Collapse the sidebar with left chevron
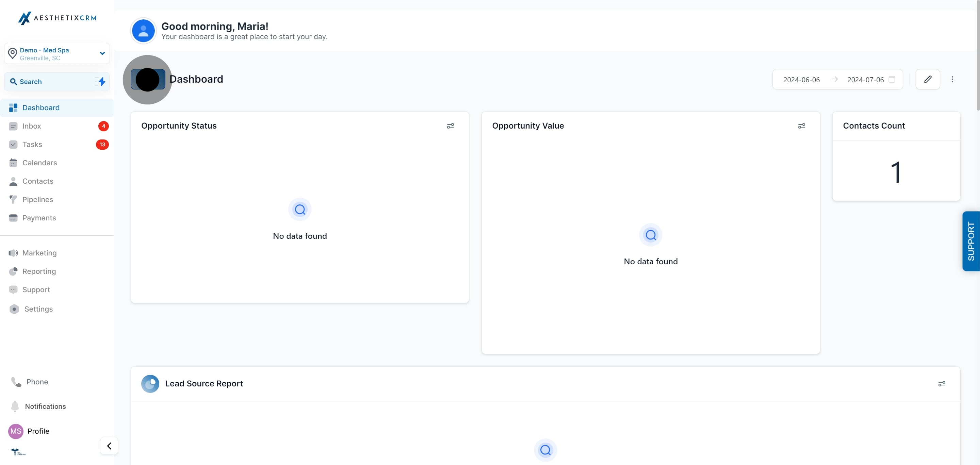This screenshot has height=465, width=980. pyautogui.click(x=109, y=446)
